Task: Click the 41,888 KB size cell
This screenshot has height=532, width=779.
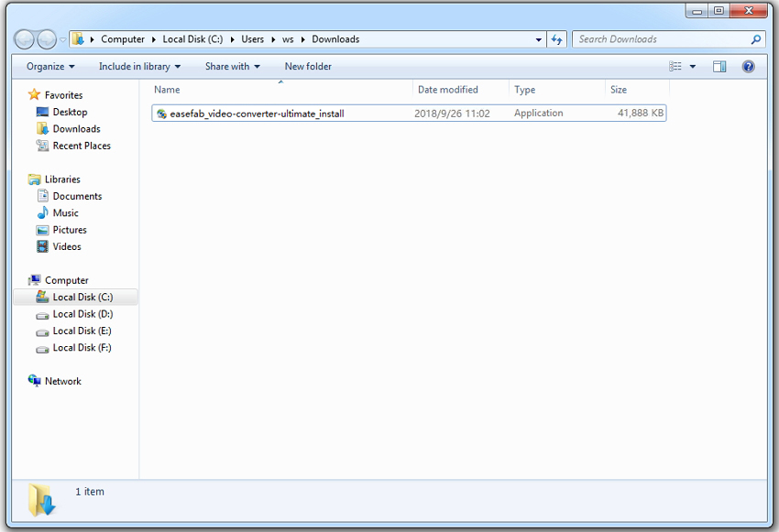Action: 640,114
